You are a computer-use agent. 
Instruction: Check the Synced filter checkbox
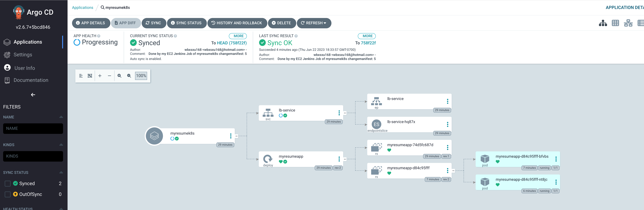point(8,183)
